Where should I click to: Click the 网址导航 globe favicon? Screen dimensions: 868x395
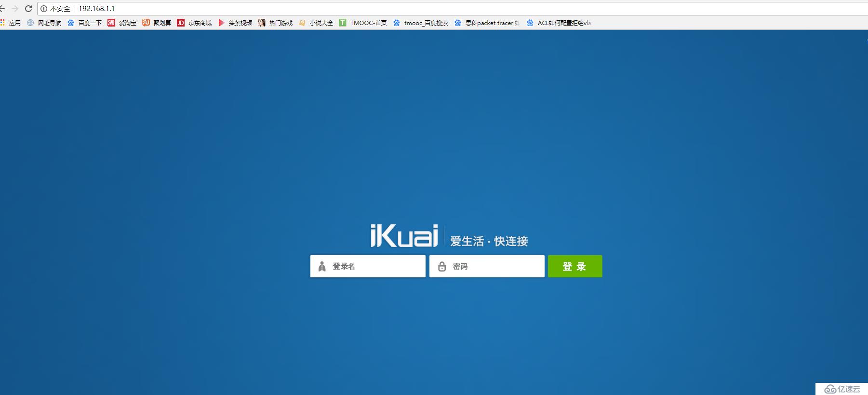click(30, 23)
